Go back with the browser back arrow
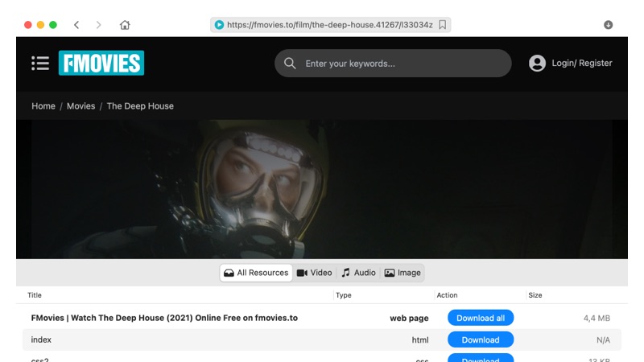The height and width of the screenshot is (362, 644). [76, 25]
